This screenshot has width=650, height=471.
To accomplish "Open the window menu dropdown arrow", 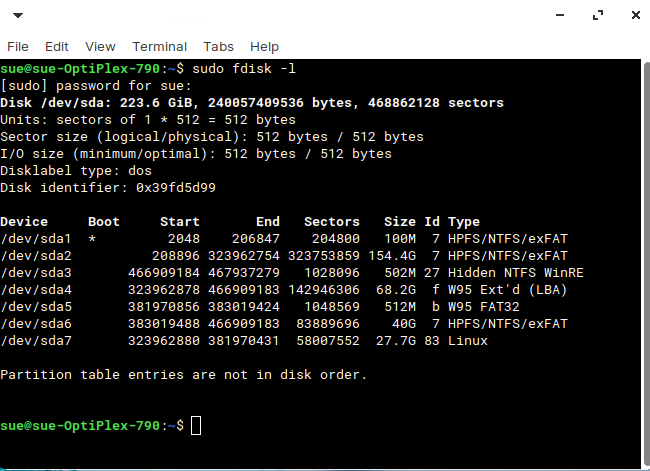I will [18, 15].
